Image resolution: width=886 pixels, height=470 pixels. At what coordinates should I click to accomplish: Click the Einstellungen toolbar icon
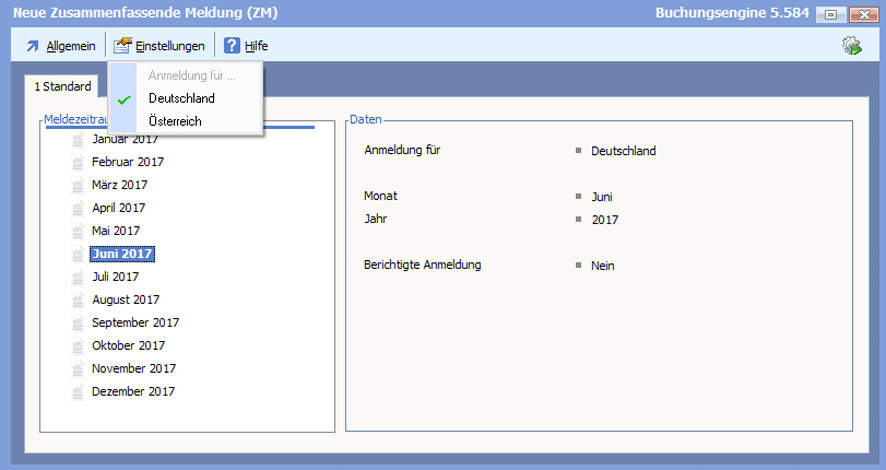(x=123, y=46)
